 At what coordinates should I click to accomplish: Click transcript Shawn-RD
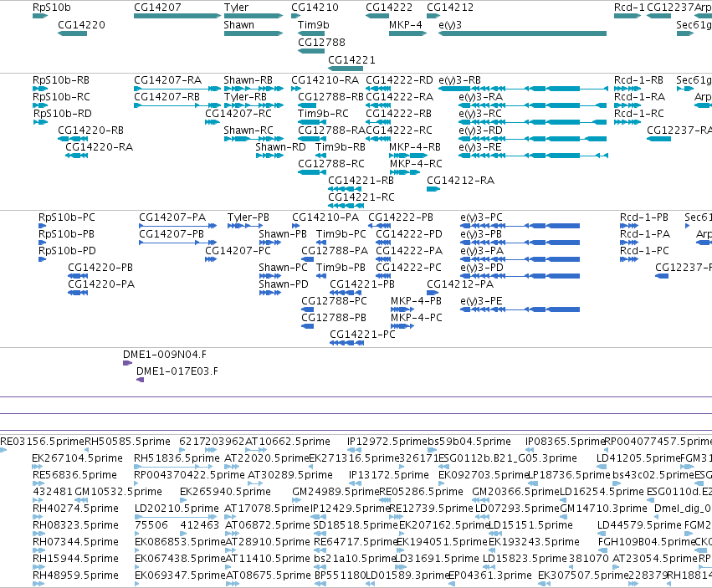click(280, 147)
